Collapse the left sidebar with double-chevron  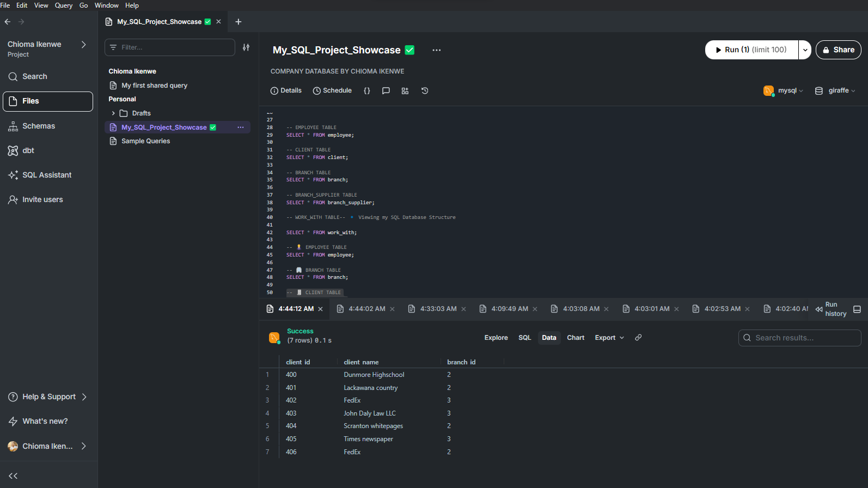[13, 476]
